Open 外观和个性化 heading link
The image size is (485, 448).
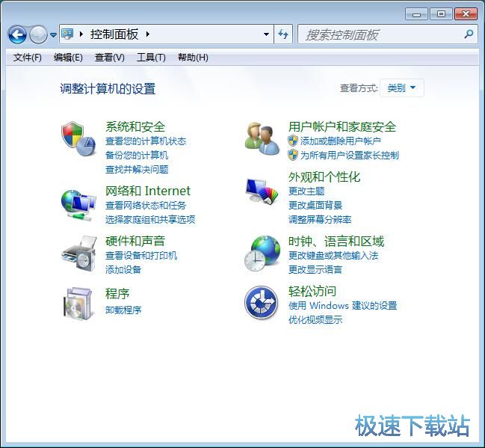[x=324, y=177]
